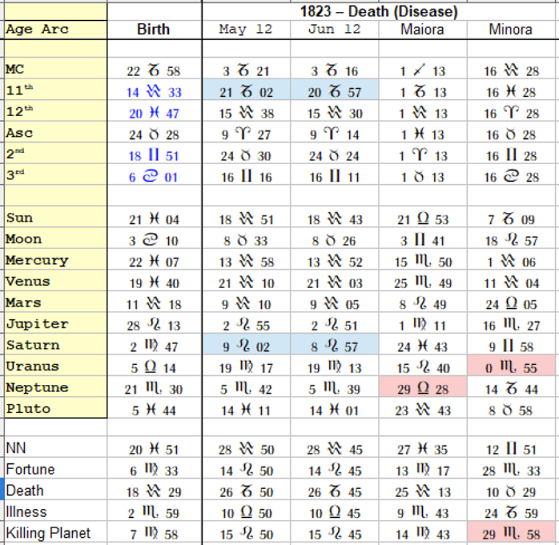Select the Moon row label
The height and width of the screenshot is (545, 559).
coord(56,238)
